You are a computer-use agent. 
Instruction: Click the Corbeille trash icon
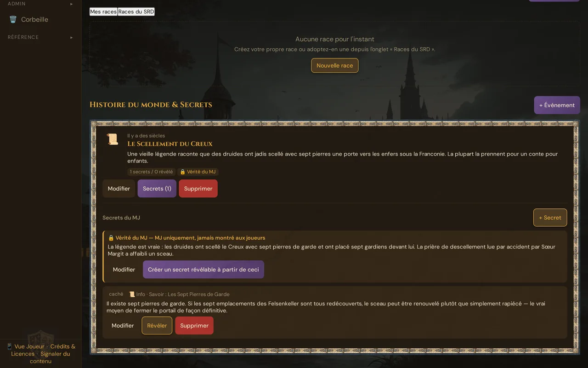pyautogui.click(x=13, y=19)
